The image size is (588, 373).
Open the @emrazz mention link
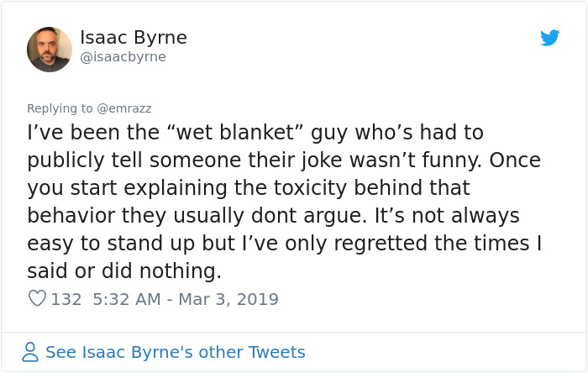click(124, 108)
